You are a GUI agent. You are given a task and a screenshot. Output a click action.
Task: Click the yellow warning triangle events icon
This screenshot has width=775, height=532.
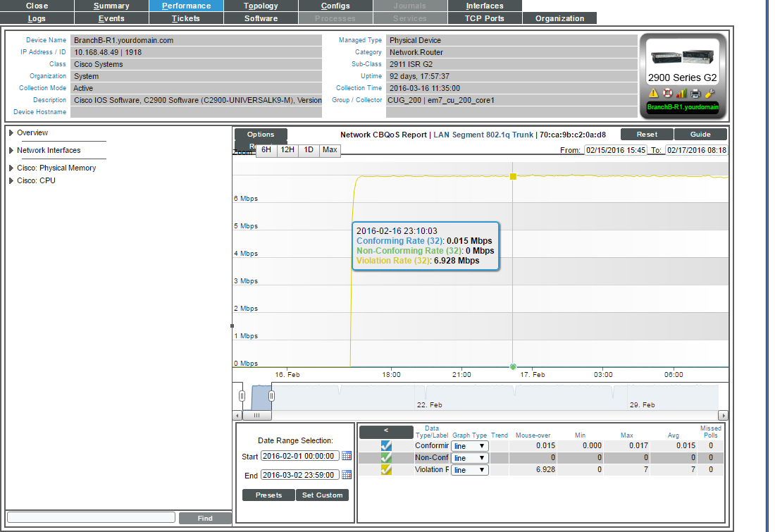[x=654, y=94]
